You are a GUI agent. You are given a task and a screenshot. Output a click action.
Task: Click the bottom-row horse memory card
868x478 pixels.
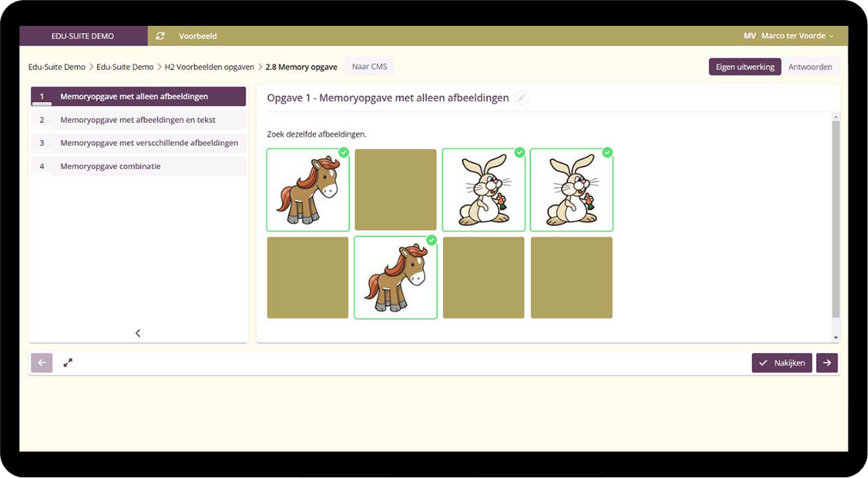[396, 278]
